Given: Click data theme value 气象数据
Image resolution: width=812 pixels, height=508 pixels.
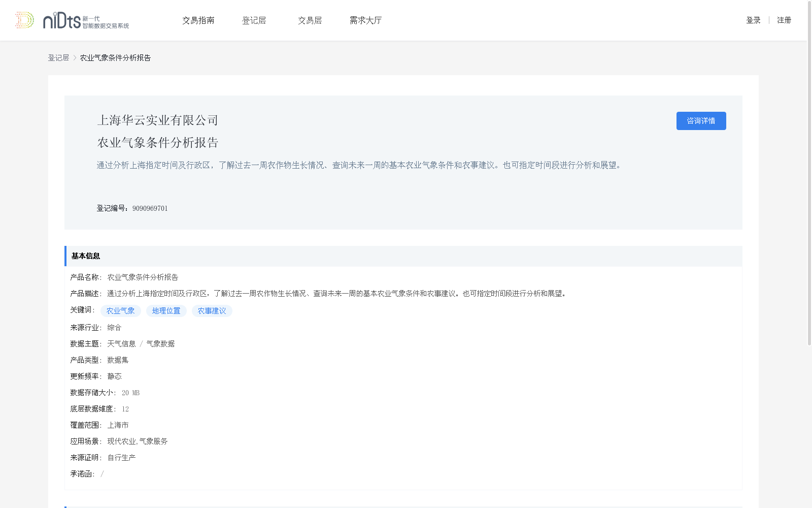Looking at the screenshot, I should point(160,344).
